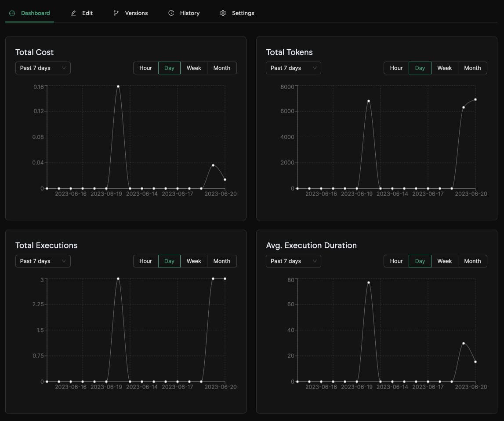Expand Total Tokens time range dropdown
Image resolution: width=504 pixels, height=421 pixels.
294,68
